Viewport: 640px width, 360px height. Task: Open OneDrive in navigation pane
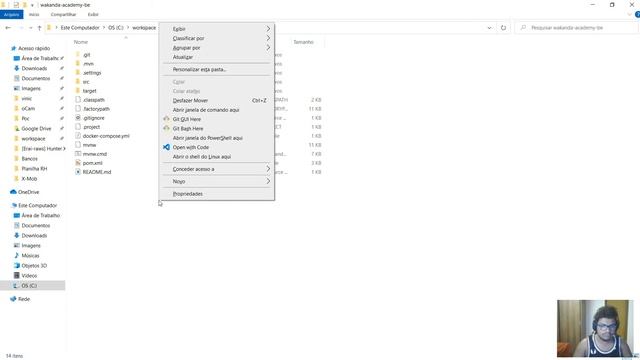pos(29,192)
